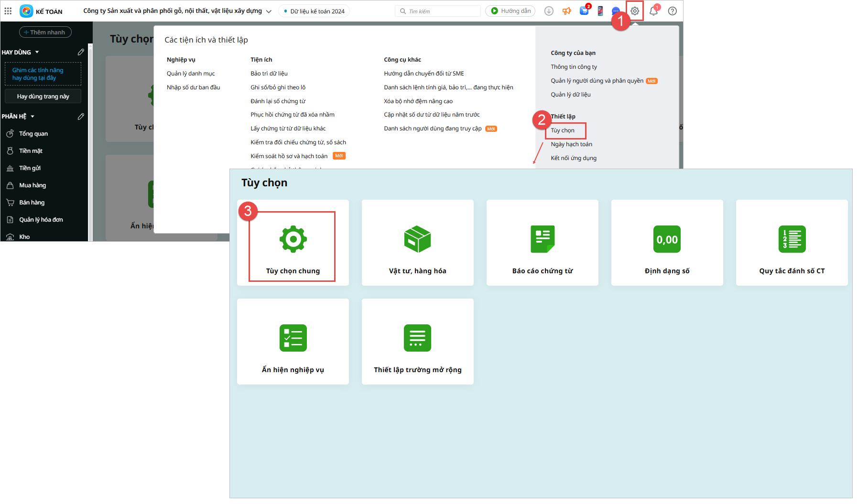Click the Thêm nhanh button
Image resolution: width=858 pixels, height=504 pixels.
click(x=45, y=32)
